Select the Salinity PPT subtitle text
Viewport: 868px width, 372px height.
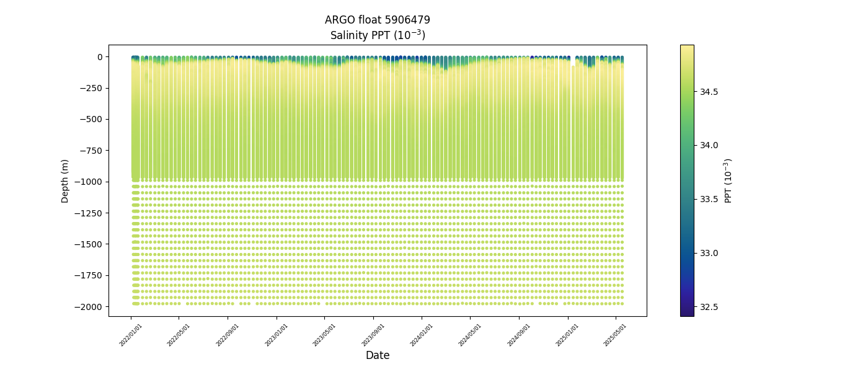pos(377,35)
